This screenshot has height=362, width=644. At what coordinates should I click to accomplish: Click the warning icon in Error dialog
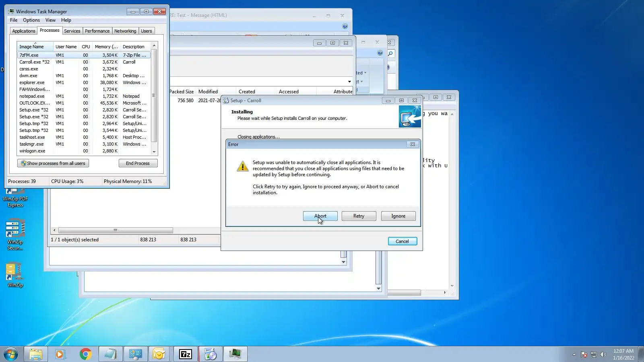coord(242,166)
